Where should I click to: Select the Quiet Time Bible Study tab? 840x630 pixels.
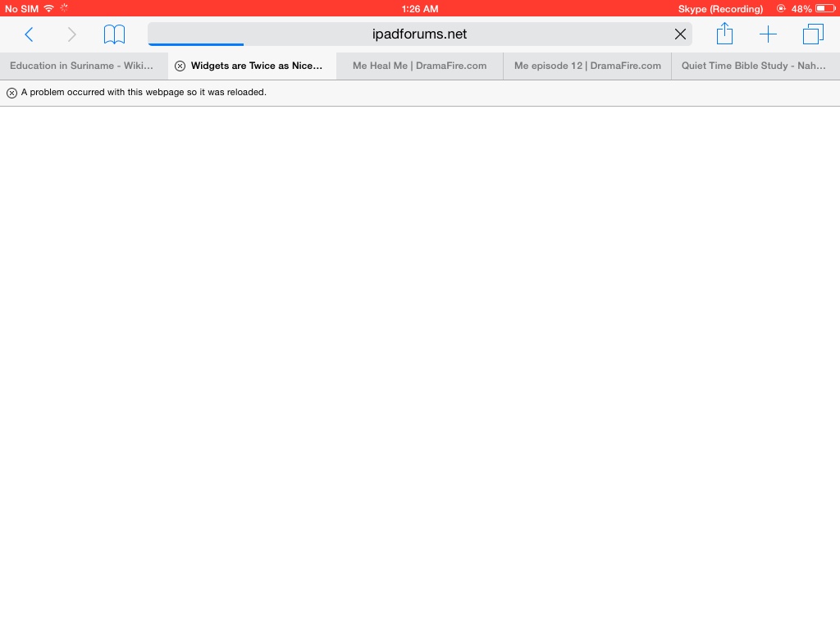[x=754, y=66]
